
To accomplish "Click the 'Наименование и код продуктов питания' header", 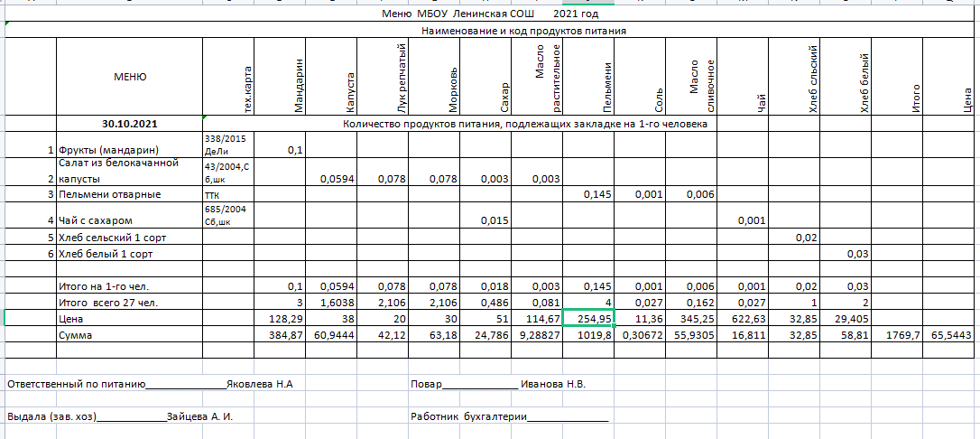I will pyautogui.click(x=523, y=31).
